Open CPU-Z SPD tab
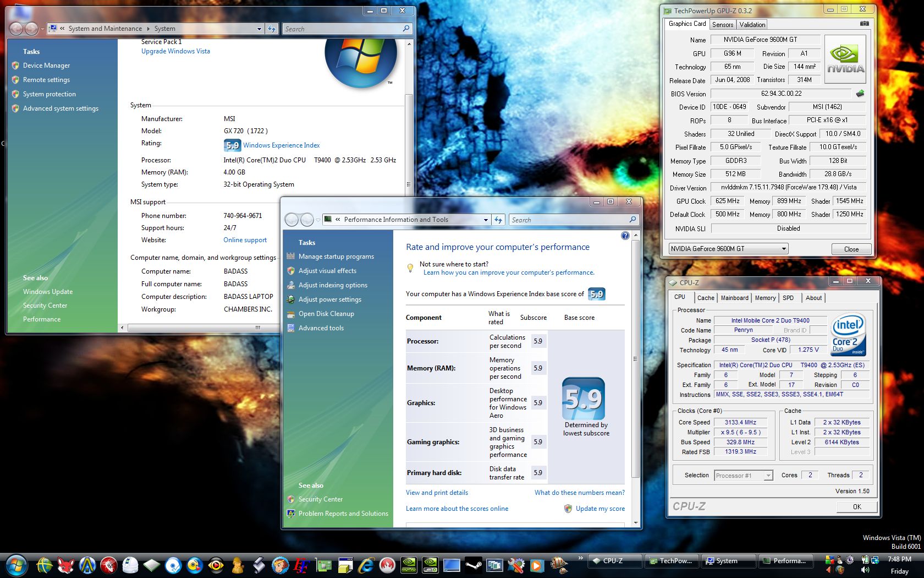The width and height of the screenshot is (924, 578). (x=788, y=298)
